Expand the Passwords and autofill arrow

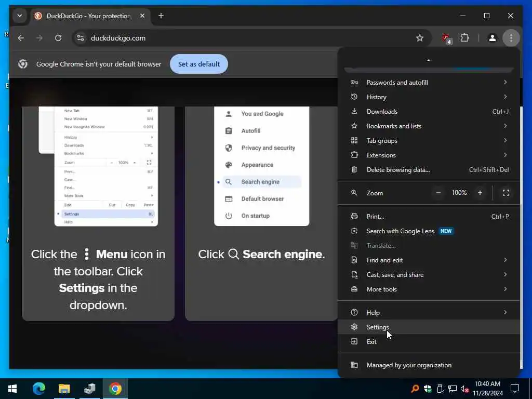(x=505, y=82)
